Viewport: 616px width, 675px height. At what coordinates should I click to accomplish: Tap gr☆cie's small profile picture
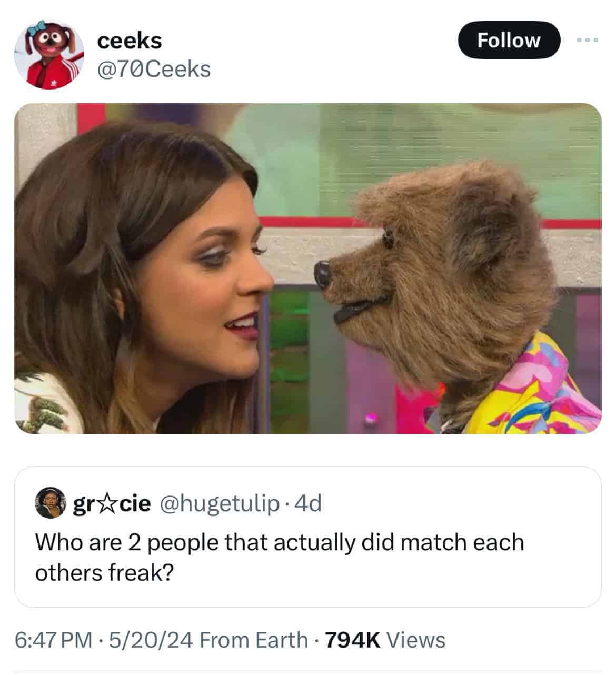[51, 503]
